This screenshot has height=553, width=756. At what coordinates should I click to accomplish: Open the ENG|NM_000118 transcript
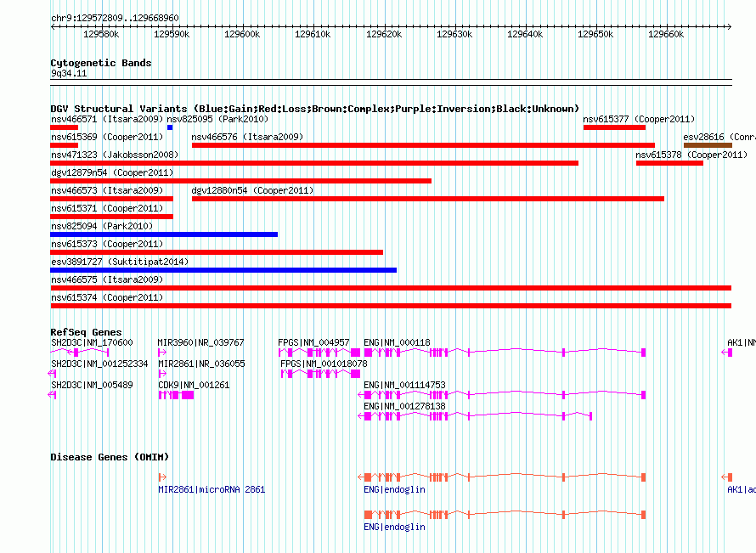397,342
